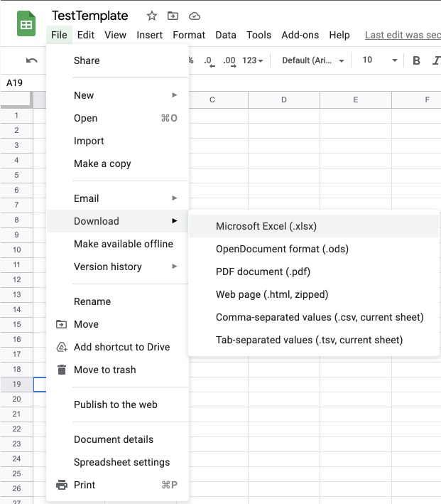
Task: Open the Help menu
Action: (x=339, y=35)
